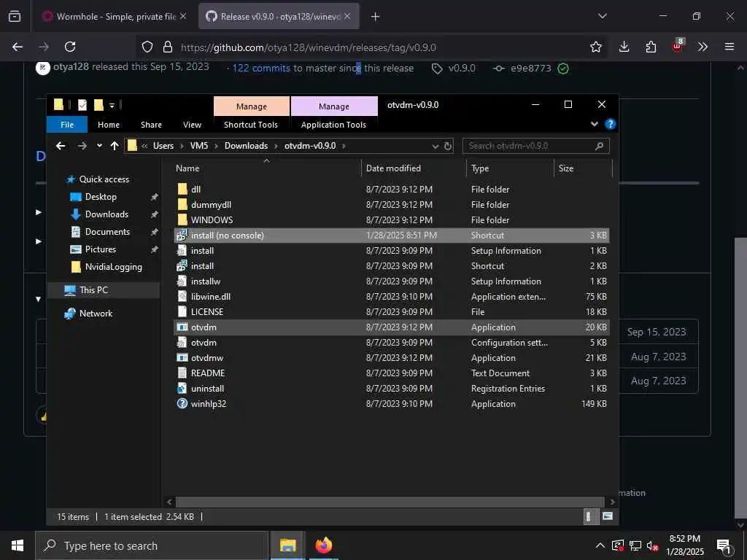Open the Share ribbon tab
This screenshot has height=560, width=747.
coord(151,125)
